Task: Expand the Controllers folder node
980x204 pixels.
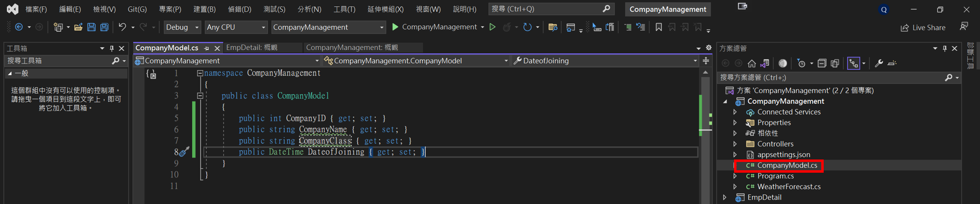Action: click(x=735, y=144)
